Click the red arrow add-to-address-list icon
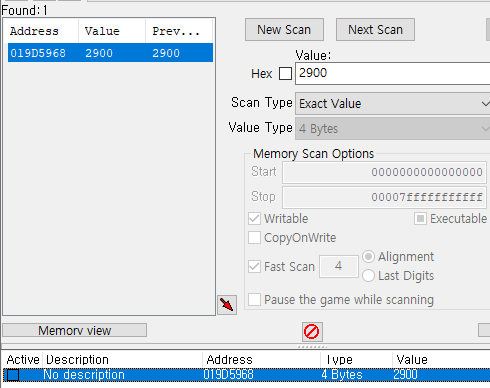The width and height of the screenshot is (490, 388). click(227, 305)
